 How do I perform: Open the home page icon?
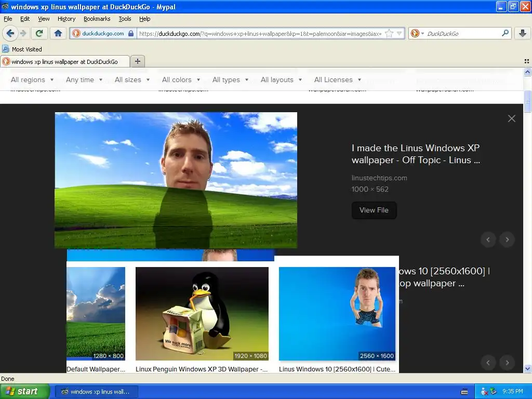[x=58, y=33]
